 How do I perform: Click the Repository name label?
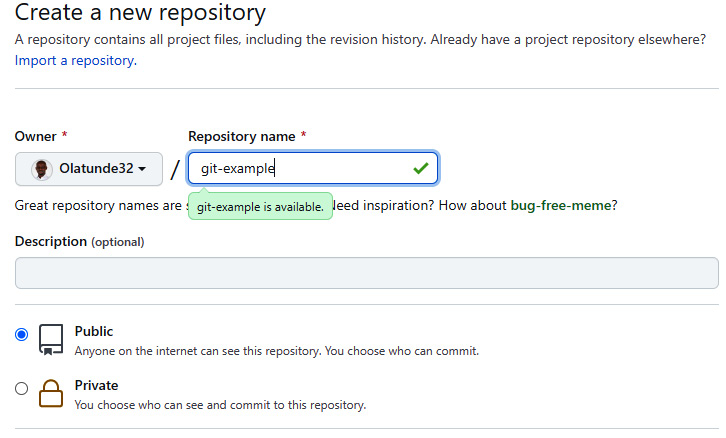point(241,136)
